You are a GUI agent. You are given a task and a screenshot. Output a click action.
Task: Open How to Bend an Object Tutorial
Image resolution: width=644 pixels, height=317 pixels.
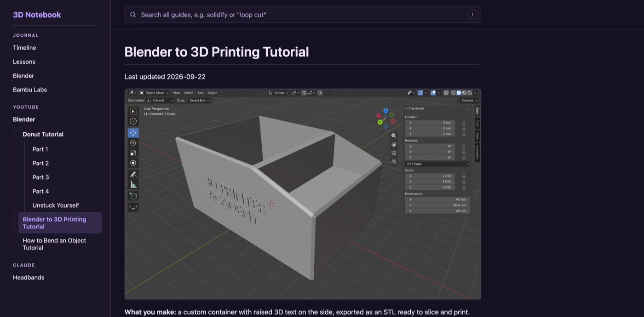coord(54,244)
